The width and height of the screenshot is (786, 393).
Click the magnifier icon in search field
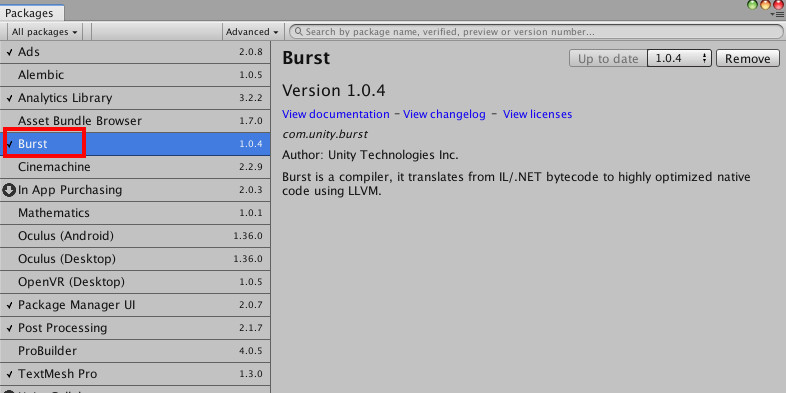point(299,32)
